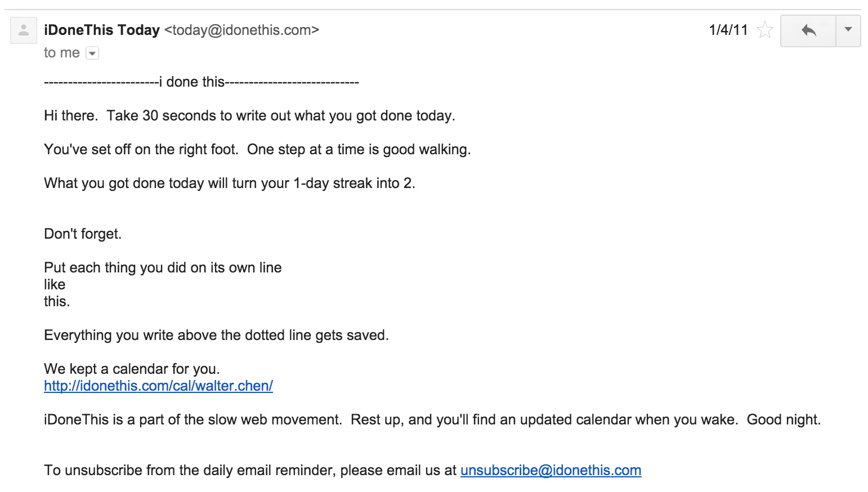Click the unsubscribe@idonethis.com email link

click(x=551, y=470)
